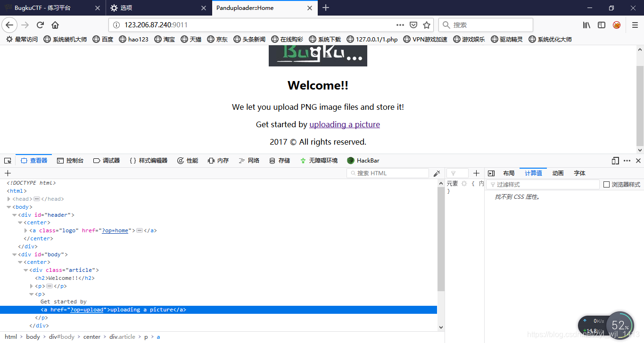Switch to the 选项 browser tab

tap(158, 8)
